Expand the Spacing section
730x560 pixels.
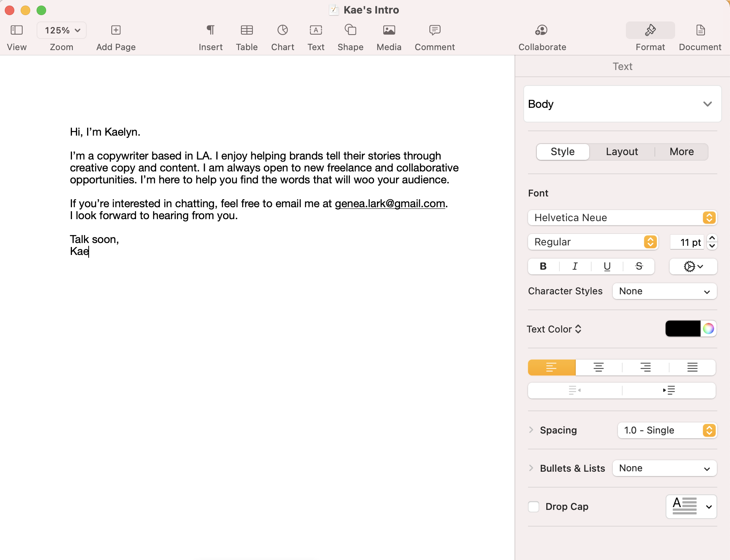click(x=531, y=430)
